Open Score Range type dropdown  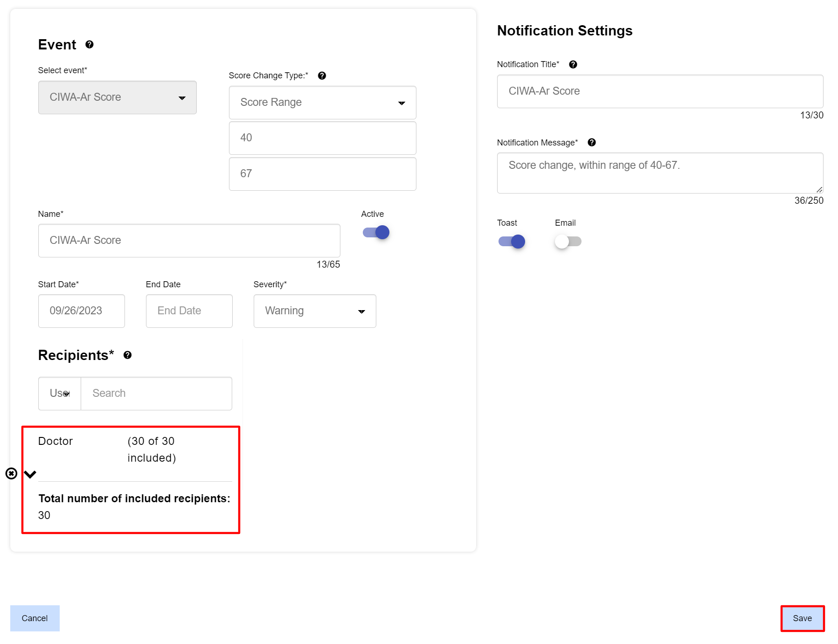tap(322, 103)
